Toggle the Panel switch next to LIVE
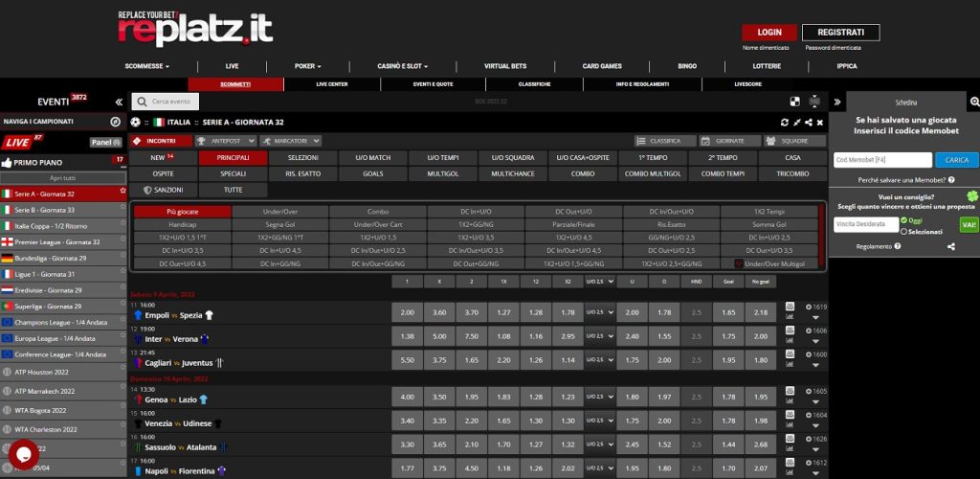Viewport: 980px width, 479px height. (x=105, y=142)
